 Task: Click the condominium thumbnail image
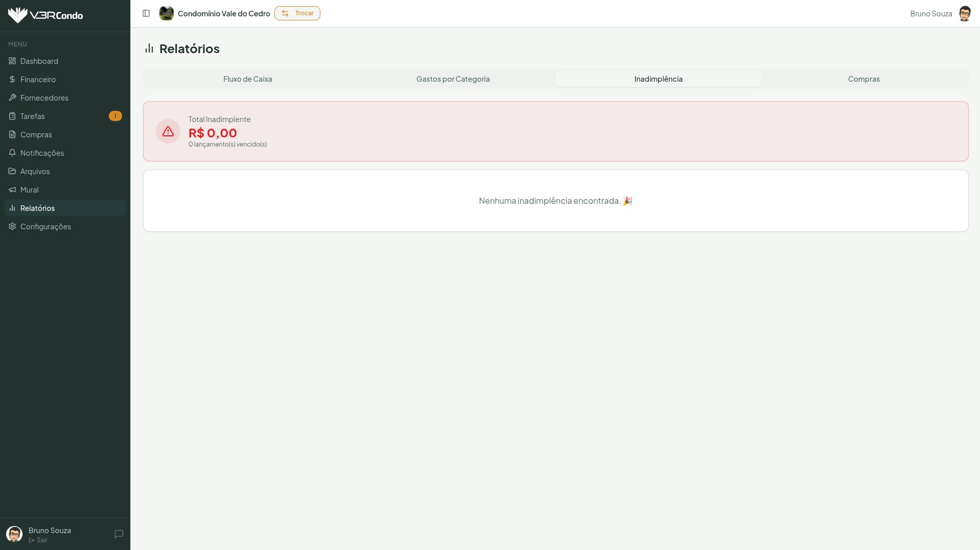(167, 13)
